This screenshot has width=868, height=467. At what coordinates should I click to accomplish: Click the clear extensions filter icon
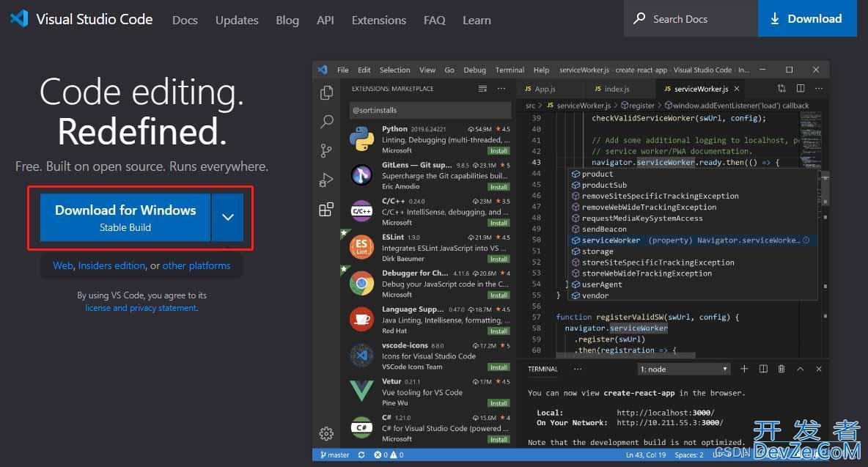pos(482,89)
